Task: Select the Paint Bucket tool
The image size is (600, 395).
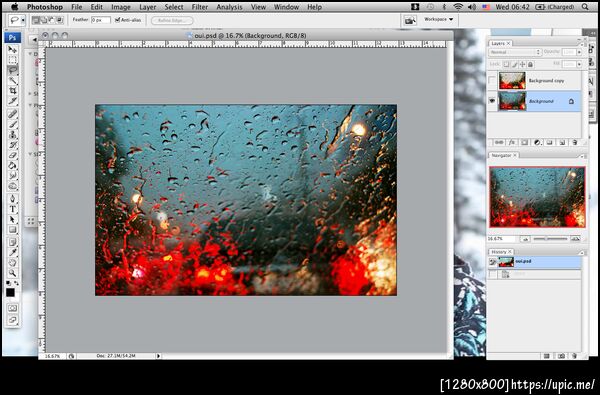Action: [x=13, y=166]
